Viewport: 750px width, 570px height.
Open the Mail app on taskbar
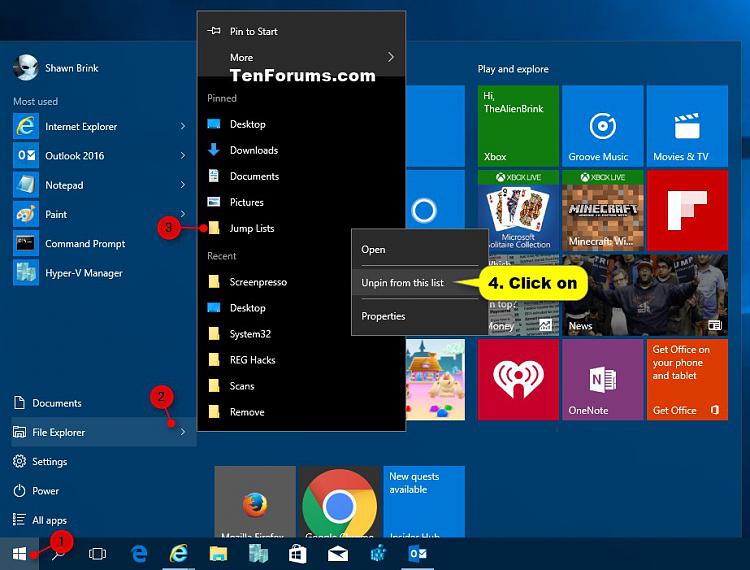(338, 554)
